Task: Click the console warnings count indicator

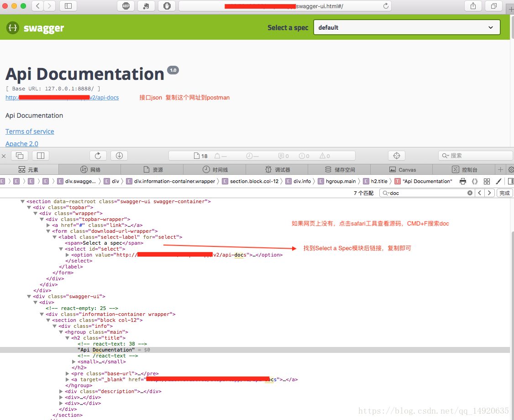Action: pos(325,156)
